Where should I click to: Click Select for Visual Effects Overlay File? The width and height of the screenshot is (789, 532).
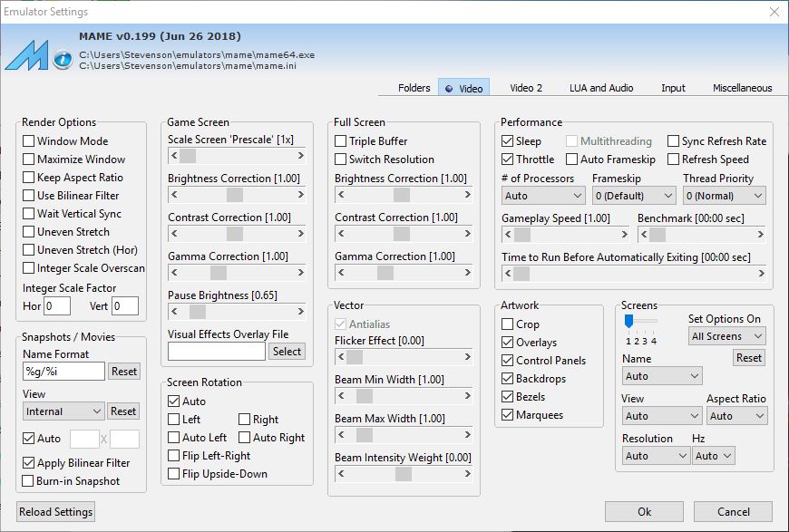(x=287, y=352)
